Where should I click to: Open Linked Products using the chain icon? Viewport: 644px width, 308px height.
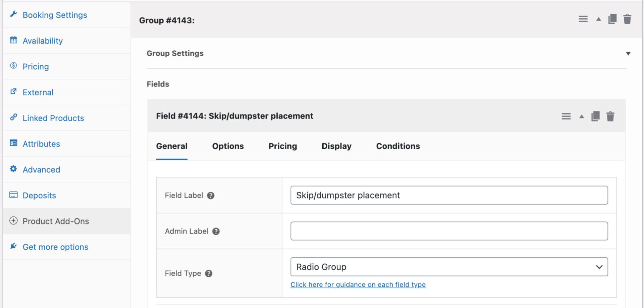(13, 117)
